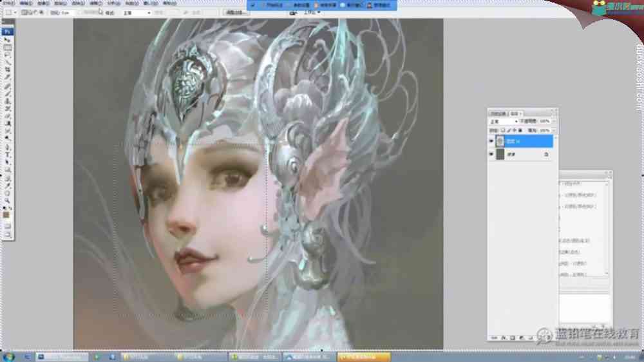Screen dimensions: 644x362
Task: Toggle lock image pixels (brush icon)
Action: [x=509, y=130]
